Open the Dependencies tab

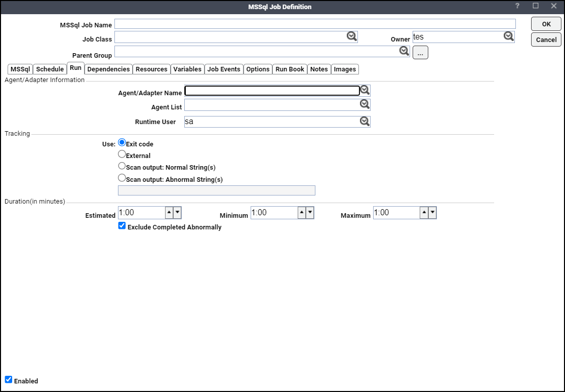tap(108, 69)
